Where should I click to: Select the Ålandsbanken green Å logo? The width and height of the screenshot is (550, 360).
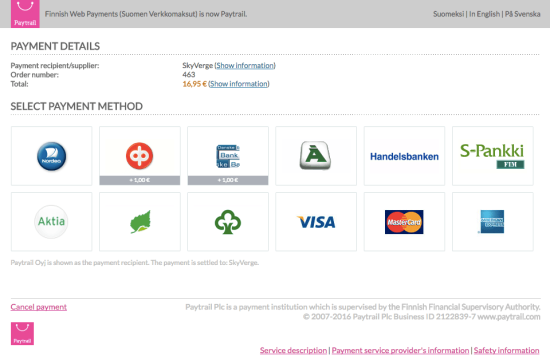(x=316, y=156)
